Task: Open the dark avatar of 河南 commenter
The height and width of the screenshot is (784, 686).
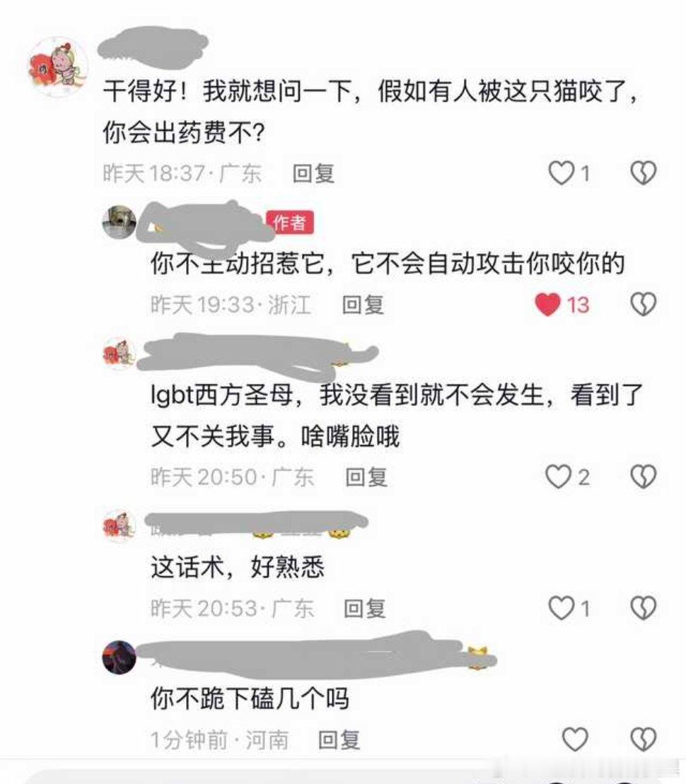Action: pyautogui.click(x=119, y=657)
